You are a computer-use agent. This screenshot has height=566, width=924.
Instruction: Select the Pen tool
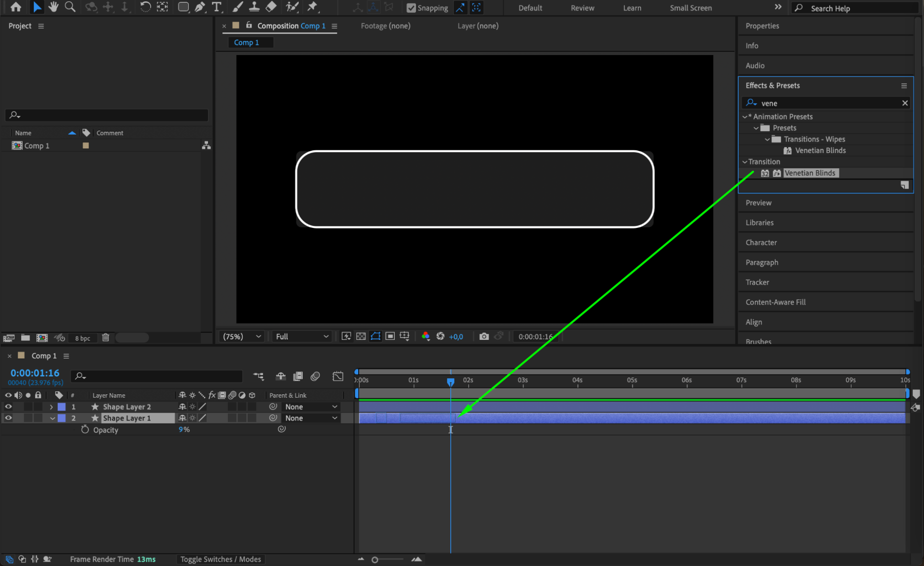point(200,7)
